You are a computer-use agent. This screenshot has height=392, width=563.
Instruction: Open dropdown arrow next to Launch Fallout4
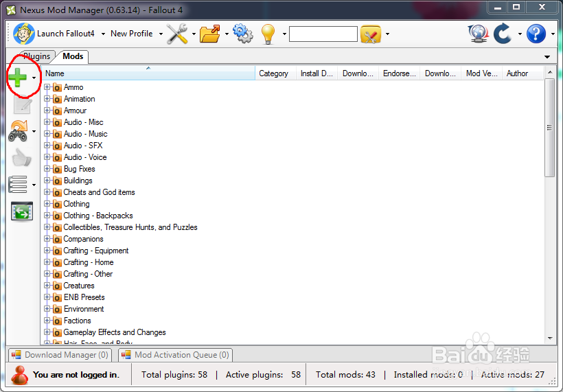click(103, 34)
